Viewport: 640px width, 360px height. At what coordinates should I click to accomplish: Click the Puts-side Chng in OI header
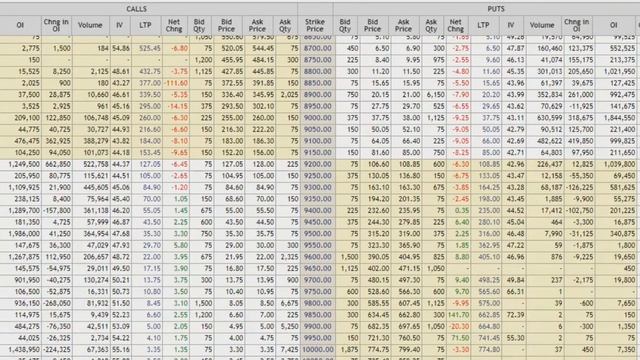point(576,25)
